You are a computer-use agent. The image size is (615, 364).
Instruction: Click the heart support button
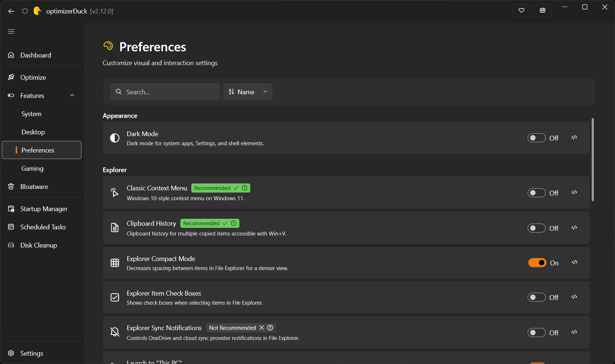[x=521, y=11]
